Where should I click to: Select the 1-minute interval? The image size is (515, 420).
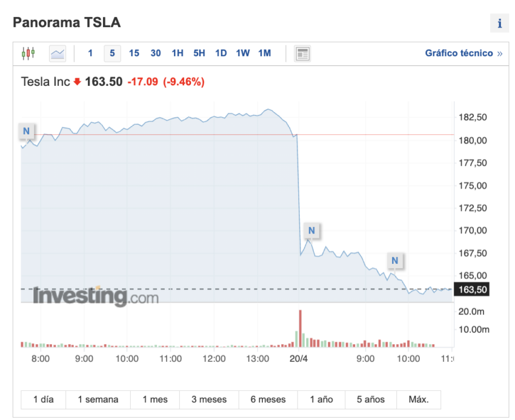tap(90, 53)
